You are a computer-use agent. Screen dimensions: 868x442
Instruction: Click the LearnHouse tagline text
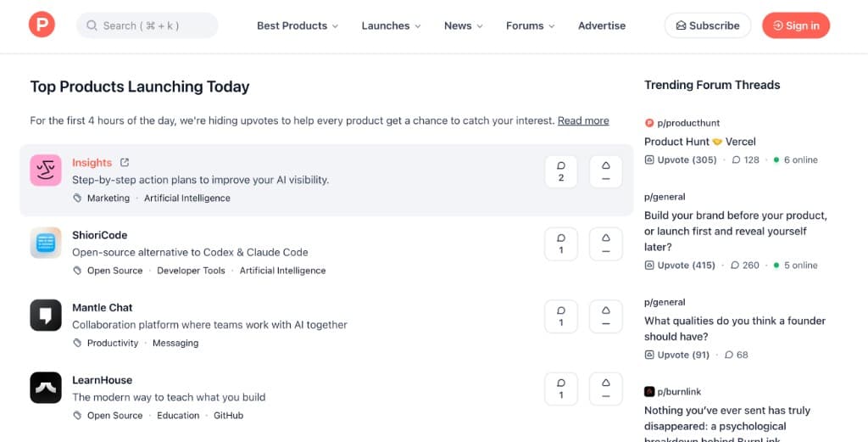169,397
